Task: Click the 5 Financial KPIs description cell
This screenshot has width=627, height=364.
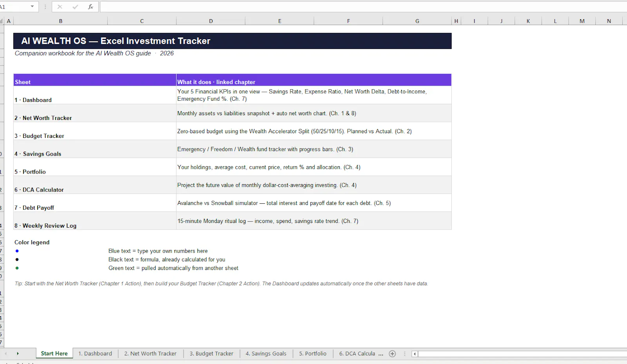Action: (x=314, y=95)
